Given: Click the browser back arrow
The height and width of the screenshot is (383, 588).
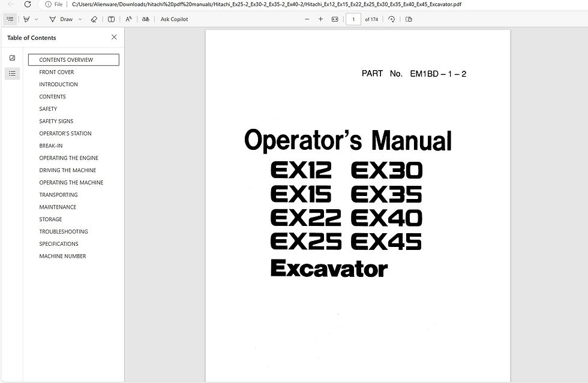Looking at the screenshot, I should point(11,4).
